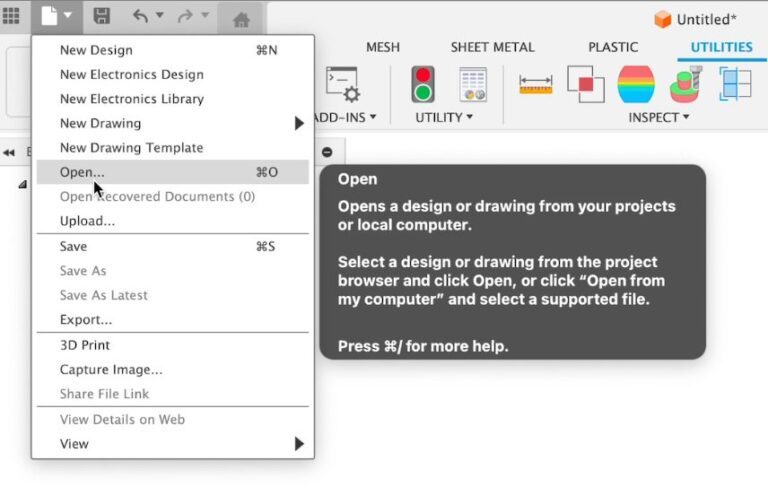Click the traffic light utility icon

423,84
